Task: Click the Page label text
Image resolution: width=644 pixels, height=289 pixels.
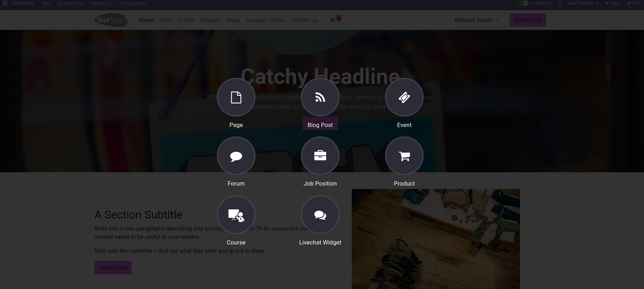Action: point(236,125)
